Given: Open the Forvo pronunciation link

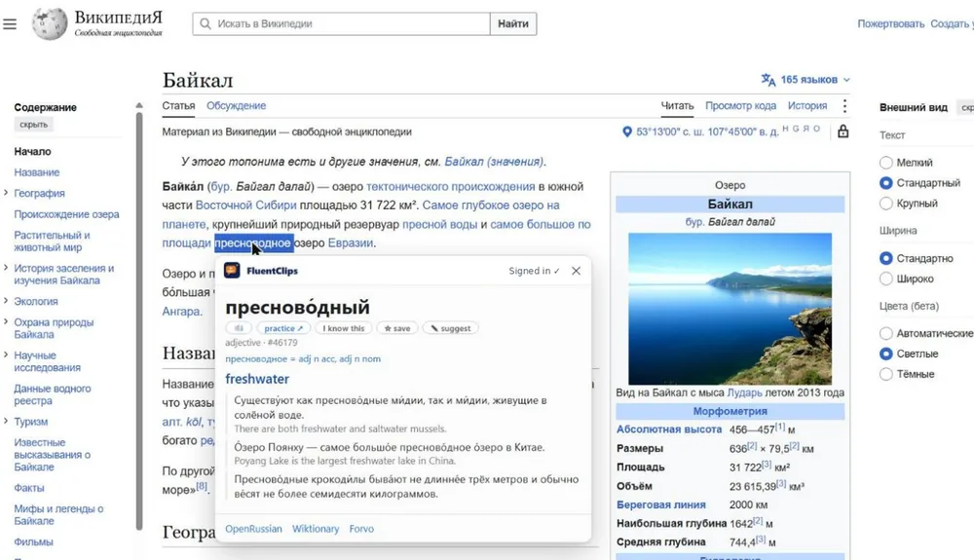Looking at the screenshot, I should coord(361,529).
